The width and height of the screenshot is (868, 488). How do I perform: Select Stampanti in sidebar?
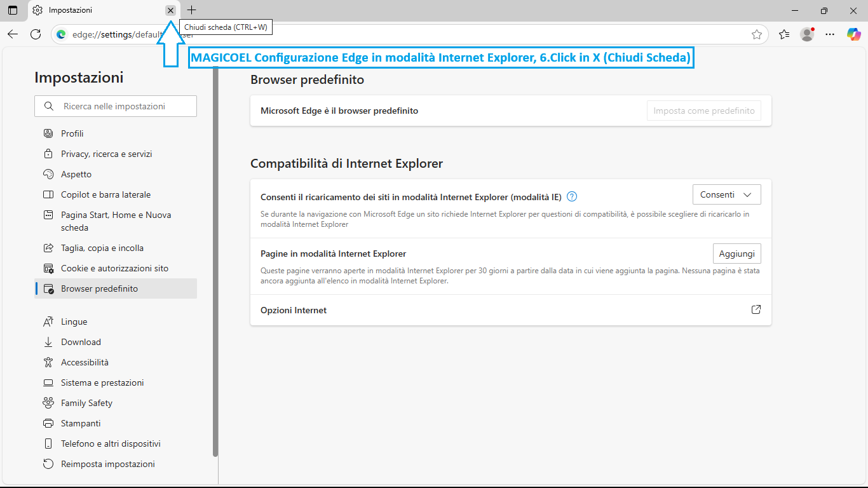tap(116, 423)
